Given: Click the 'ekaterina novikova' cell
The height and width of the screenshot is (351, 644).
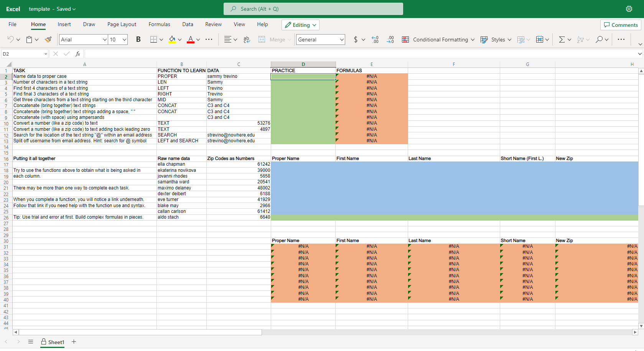Looking at the screenshot, I should [181, 170].
